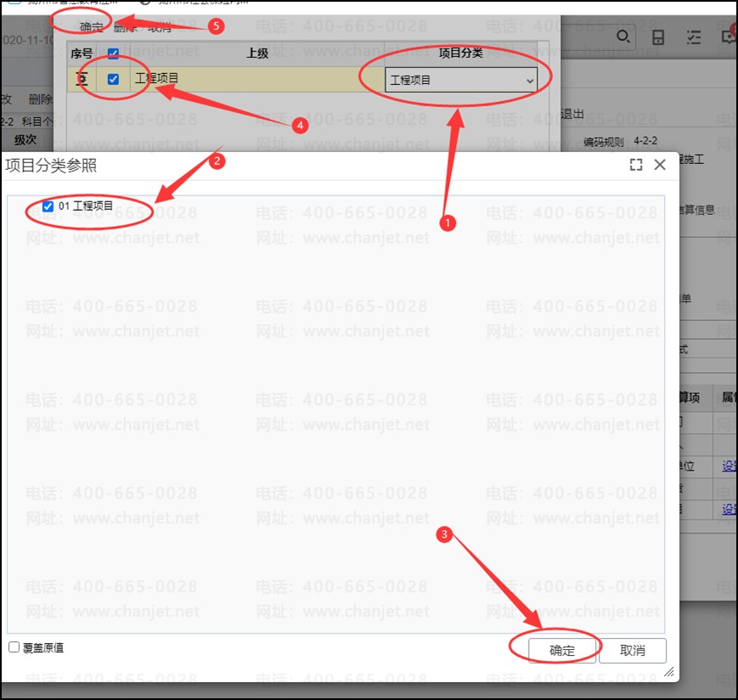Toggle the header select-all checkbox
The width and height of the screenshot is (738, 700).
pyautogui.click(x=113, y=54)
